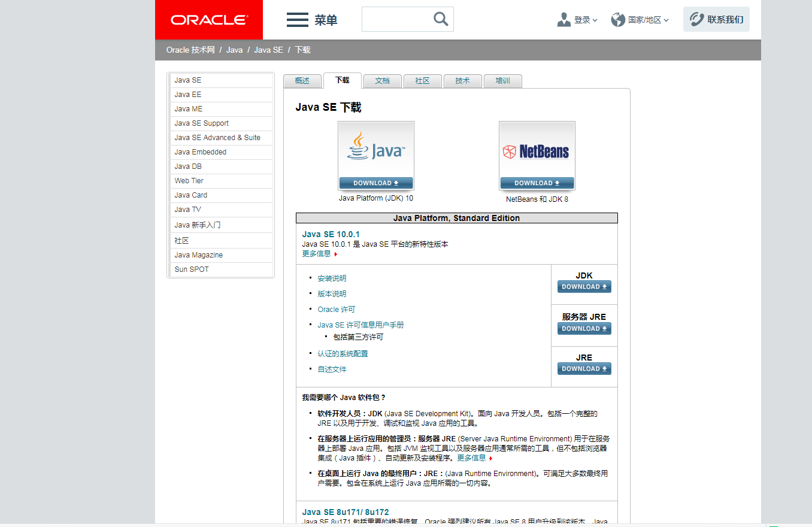
Task: Click the Java breadcrumb link
Action: point(234,50)
